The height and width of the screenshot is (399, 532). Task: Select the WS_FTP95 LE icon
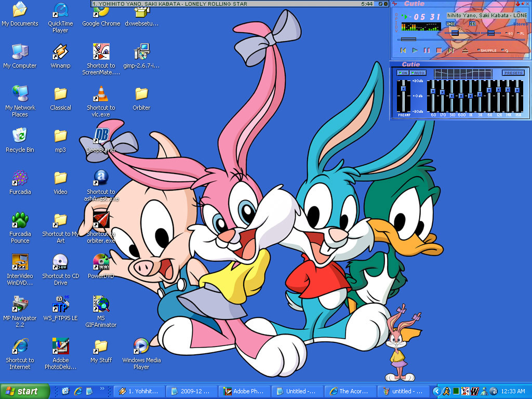pos(60,309)
